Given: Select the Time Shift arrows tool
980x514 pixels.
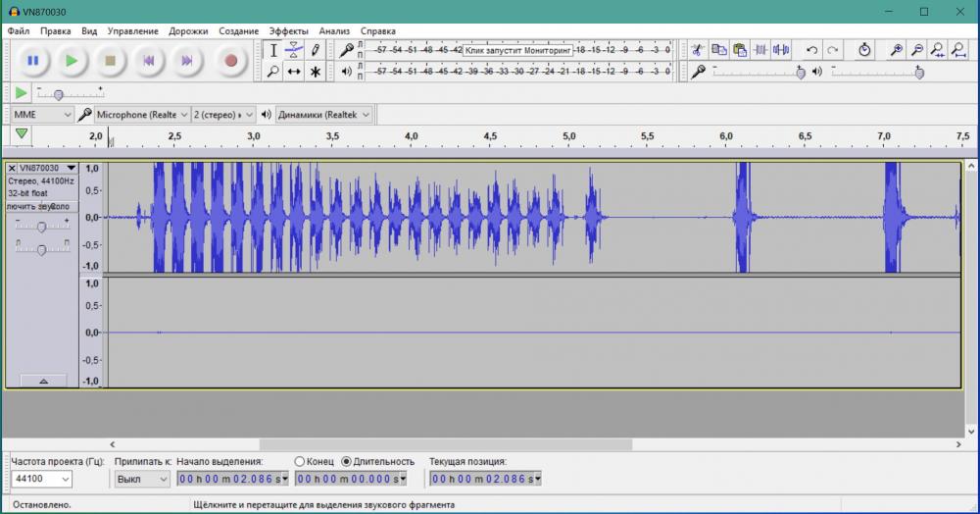Looking at the screenshot, I should [294, 72].
